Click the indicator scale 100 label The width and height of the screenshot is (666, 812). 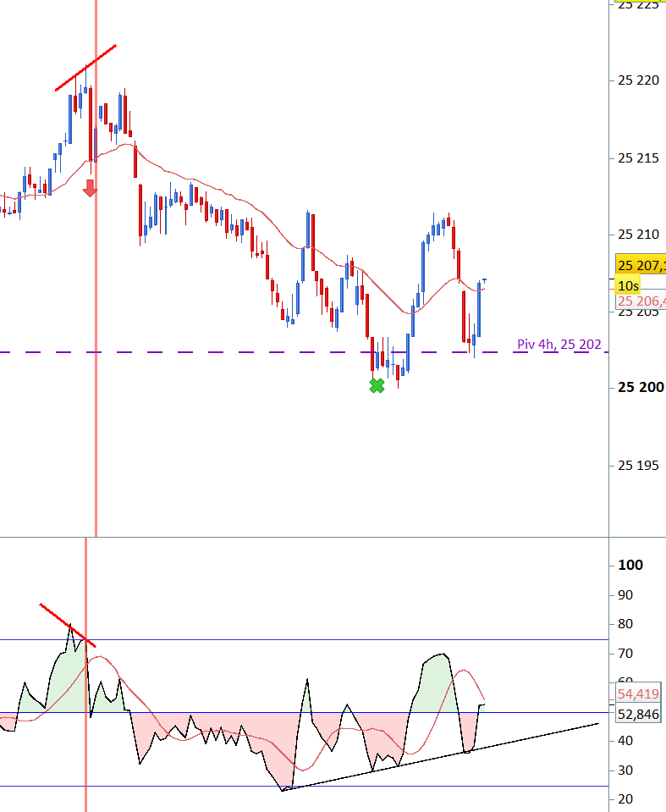(630, 565)
